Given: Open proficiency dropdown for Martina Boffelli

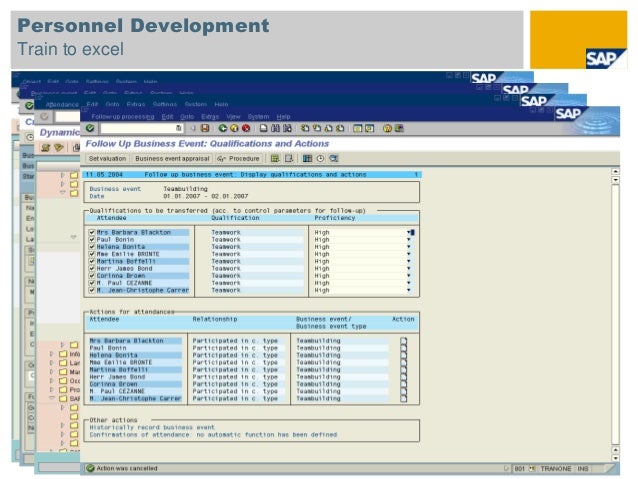Looking at the screenshot, I should point(409,261).
